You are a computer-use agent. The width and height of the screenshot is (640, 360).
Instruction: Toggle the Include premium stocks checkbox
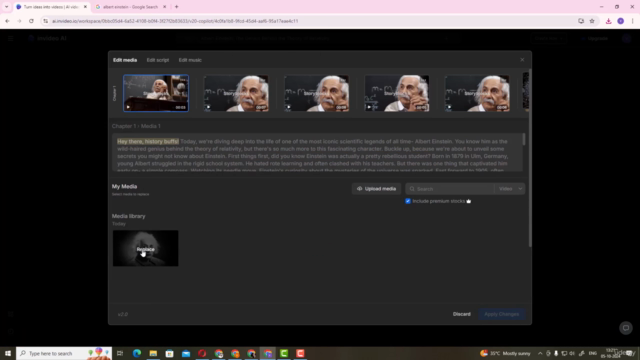(408, 201)
